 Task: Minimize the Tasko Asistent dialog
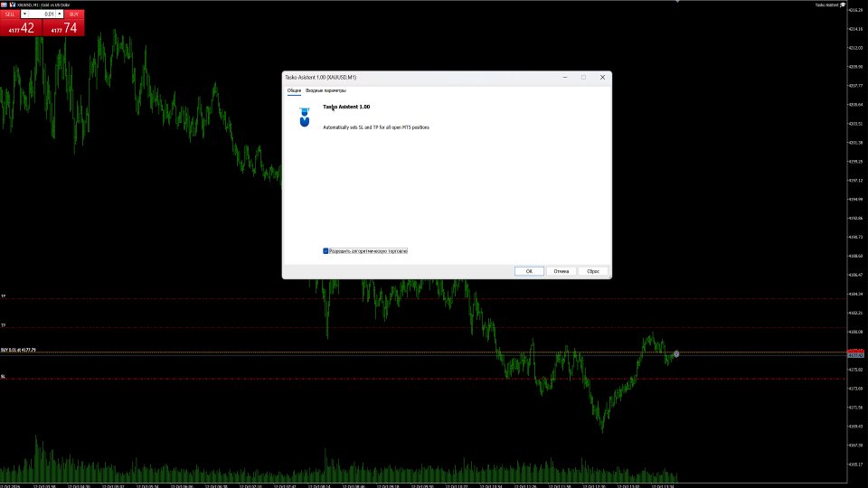click(564, 78)
